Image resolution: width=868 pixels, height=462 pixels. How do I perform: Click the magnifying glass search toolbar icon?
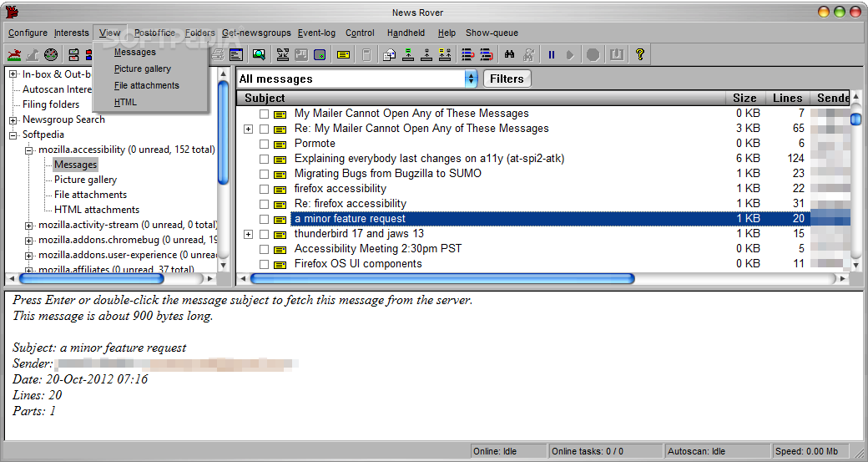[259, 54]
